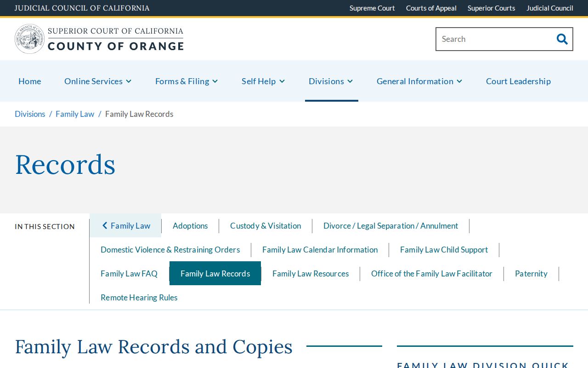Open the Supreme Court link

pos(372,8)
